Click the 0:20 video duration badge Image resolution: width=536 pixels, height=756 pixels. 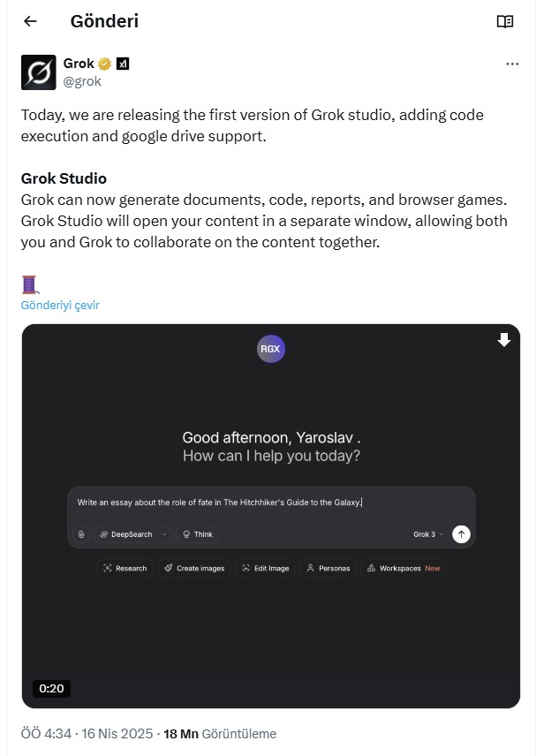(x=51, y=689)
